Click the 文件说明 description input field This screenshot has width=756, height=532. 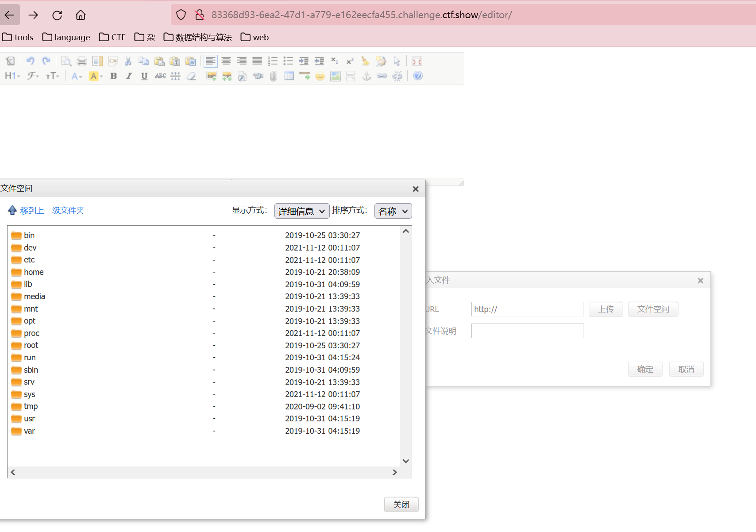pyautogui.click(x=527, y=331)
